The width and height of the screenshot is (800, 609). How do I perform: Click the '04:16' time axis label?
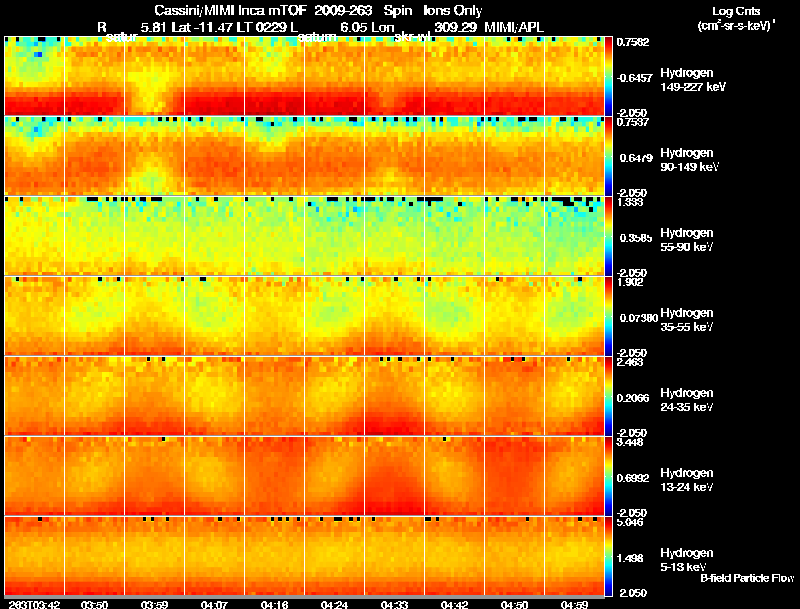pyautogui.click(x=274, y=604)
